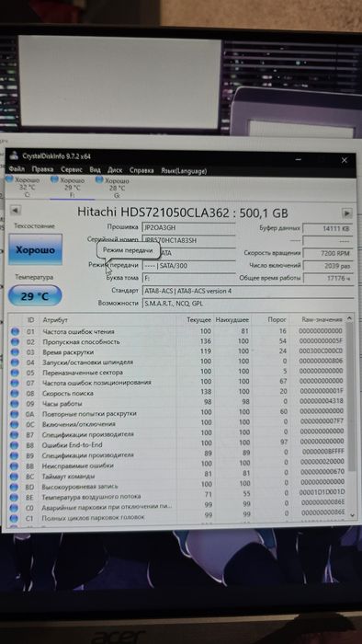Open the Правка menu
This screenshot has width=362, height=644.
click(x=42, y=169)
